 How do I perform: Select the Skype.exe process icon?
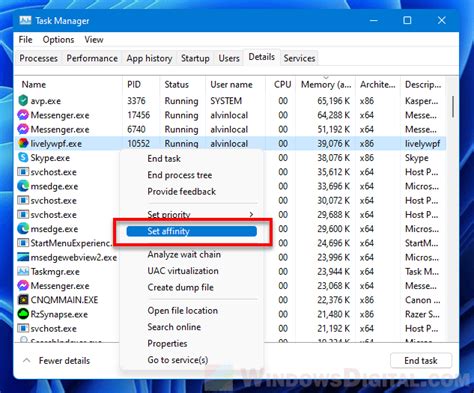tap(23, 157)
